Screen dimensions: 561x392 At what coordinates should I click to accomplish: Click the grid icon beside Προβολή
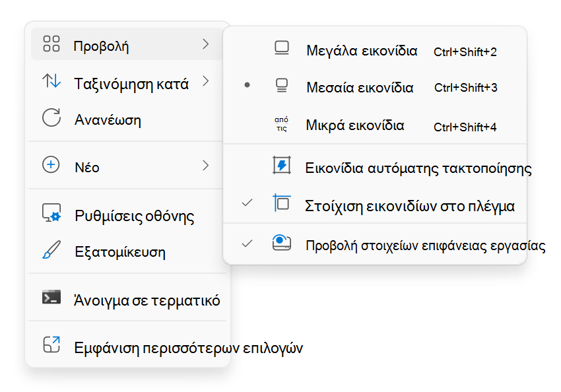[x=51, y=44]
